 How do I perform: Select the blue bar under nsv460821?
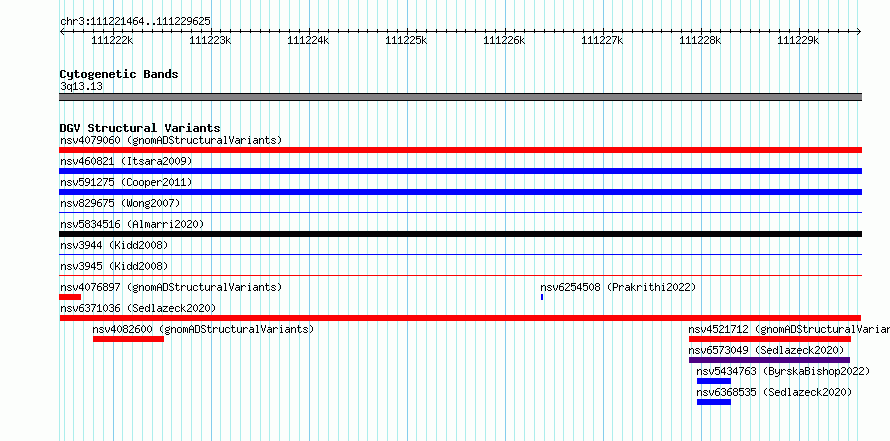460,171
